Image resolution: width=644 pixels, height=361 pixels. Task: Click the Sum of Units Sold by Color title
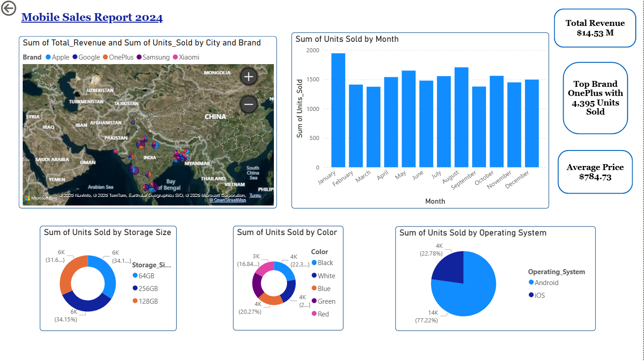click(287, 232)
